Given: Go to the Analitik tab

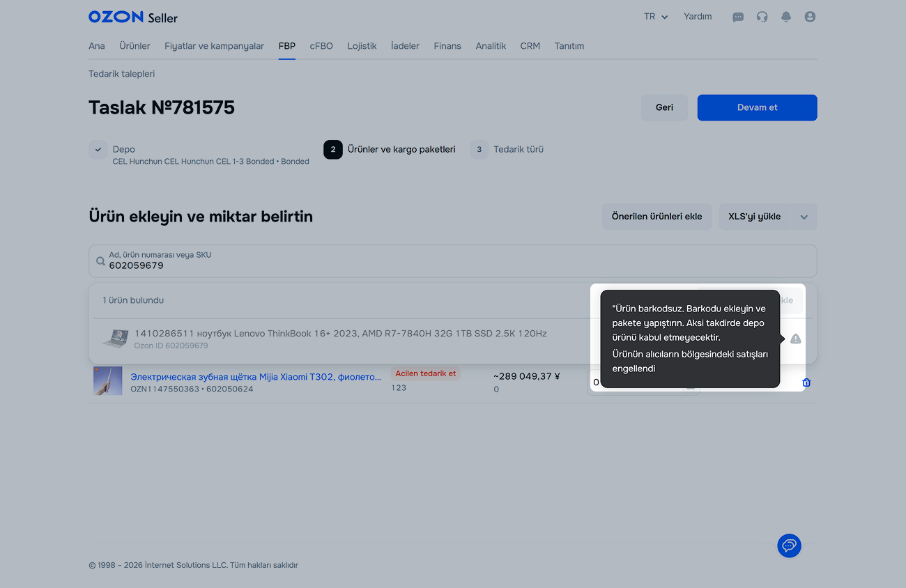Looking at the screenshot, I should (x=491, y=46).
